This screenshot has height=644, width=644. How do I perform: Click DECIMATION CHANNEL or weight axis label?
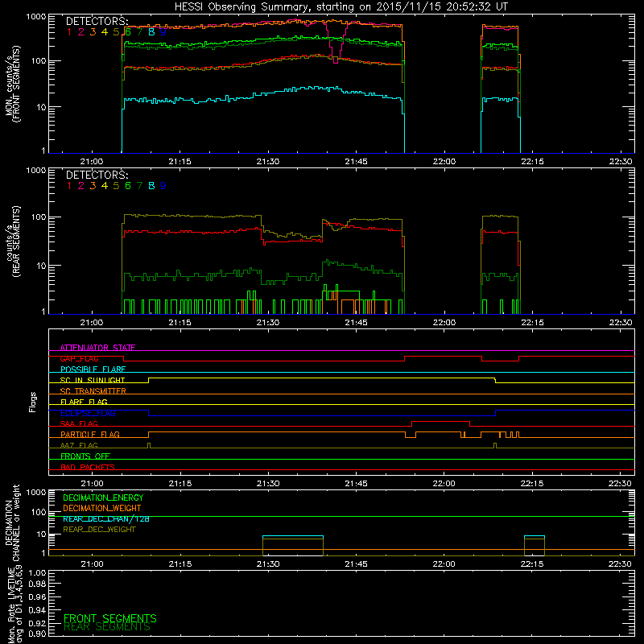(x=12, y=522)
